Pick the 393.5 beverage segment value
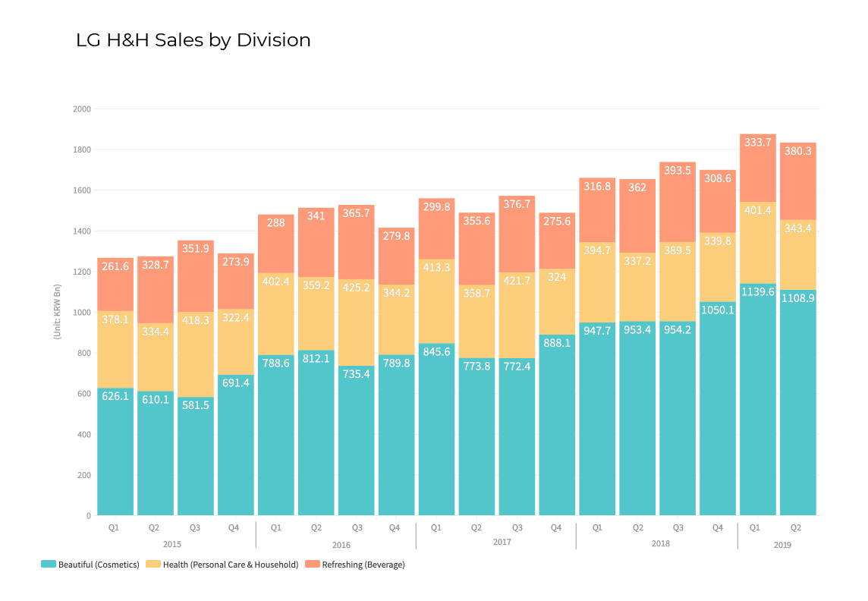Viewport: 868px width, 601px height. click(x=678, y=171)
